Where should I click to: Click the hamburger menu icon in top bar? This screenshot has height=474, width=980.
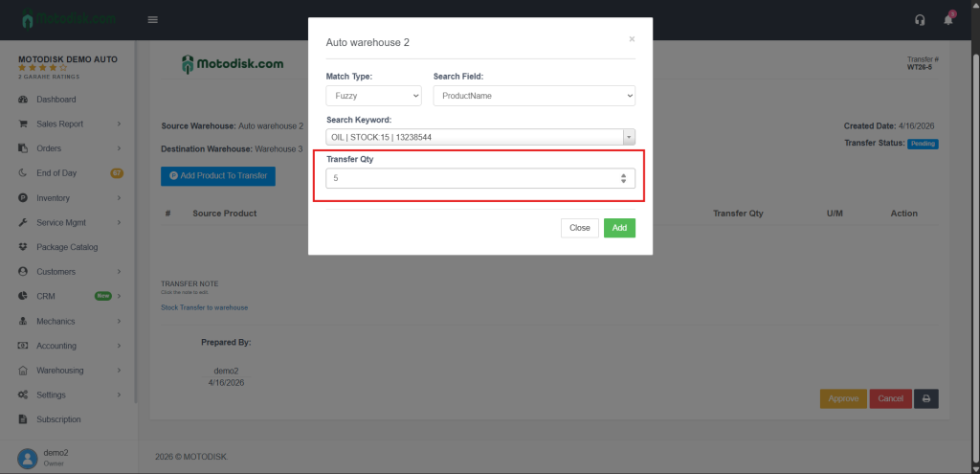point(153,19)
